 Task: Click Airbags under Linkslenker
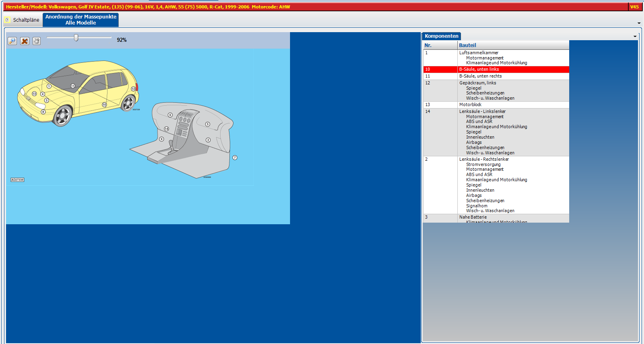coord(474,143)
